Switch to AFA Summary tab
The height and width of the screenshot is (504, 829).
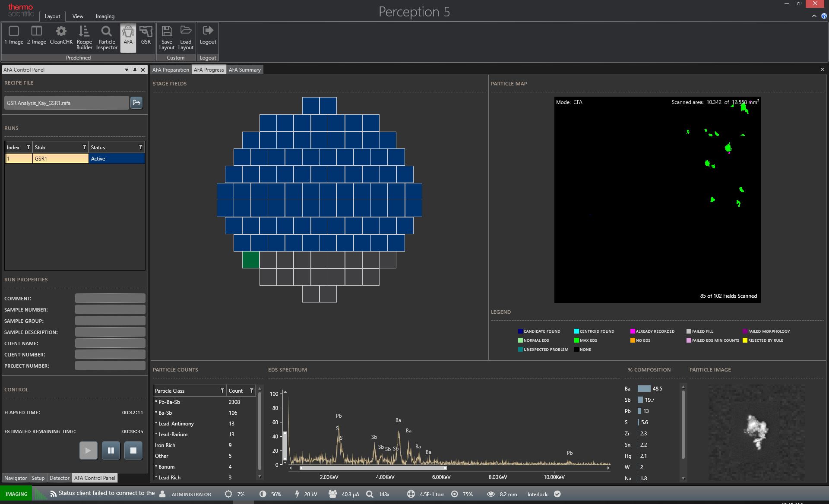point(244,70)
